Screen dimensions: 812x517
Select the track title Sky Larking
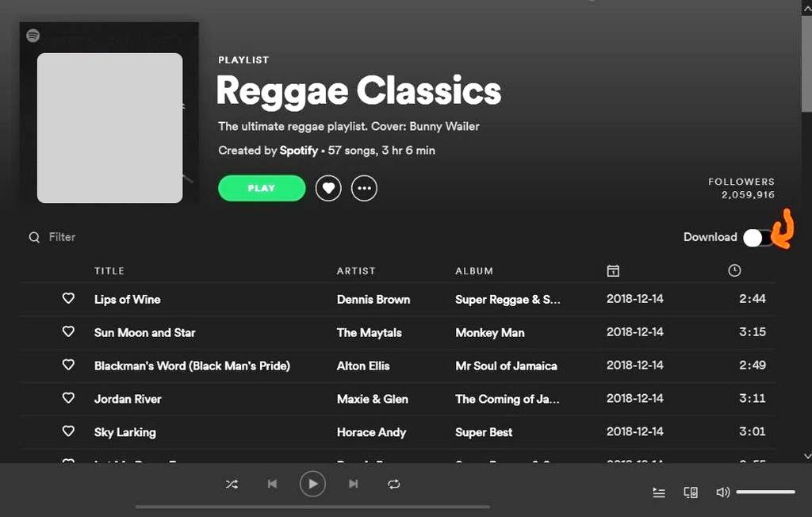(124, 432)
